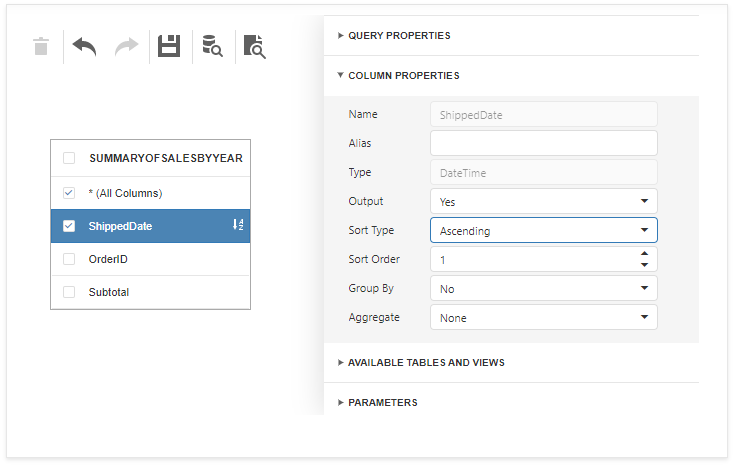The image size is (734, 466).
Task: Expand the Query Properties section
Action: [398, 35]
